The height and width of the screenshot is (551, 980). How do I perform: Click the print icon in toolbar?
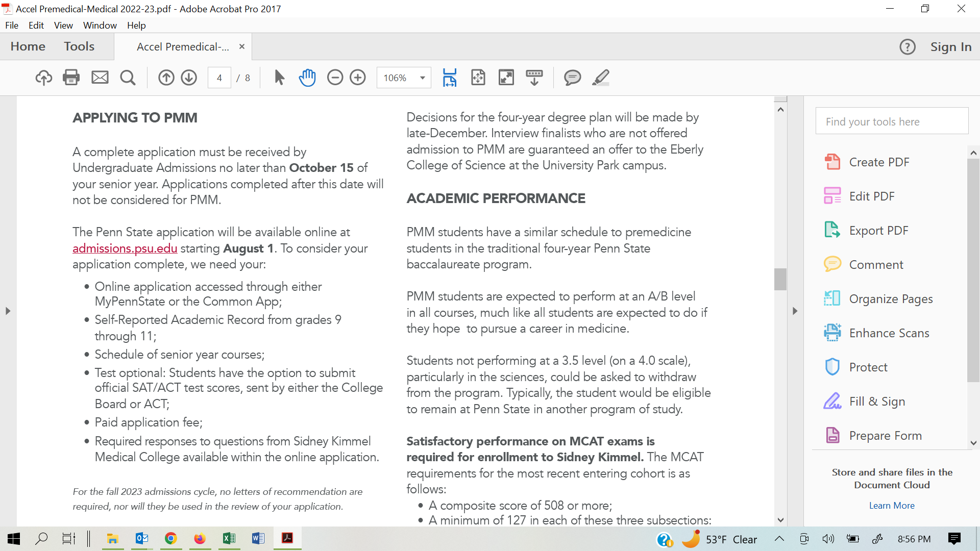click(x=71, y=78)
